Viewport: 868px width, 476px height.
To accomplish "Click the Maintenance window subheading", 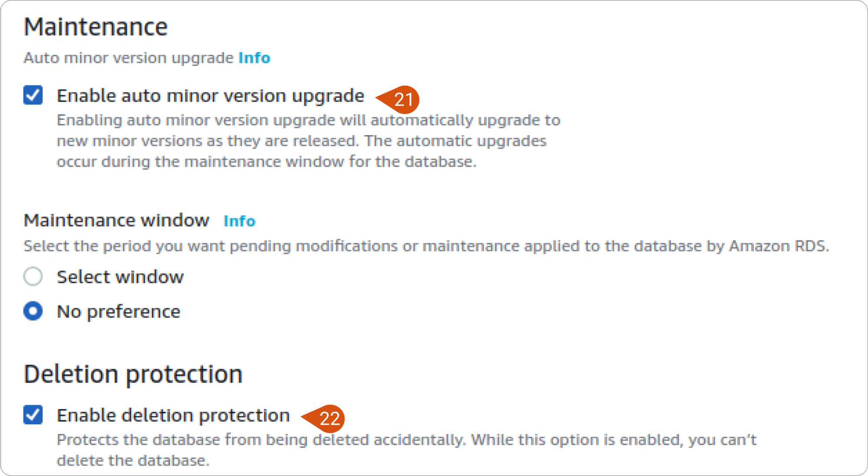I will 116,220.
